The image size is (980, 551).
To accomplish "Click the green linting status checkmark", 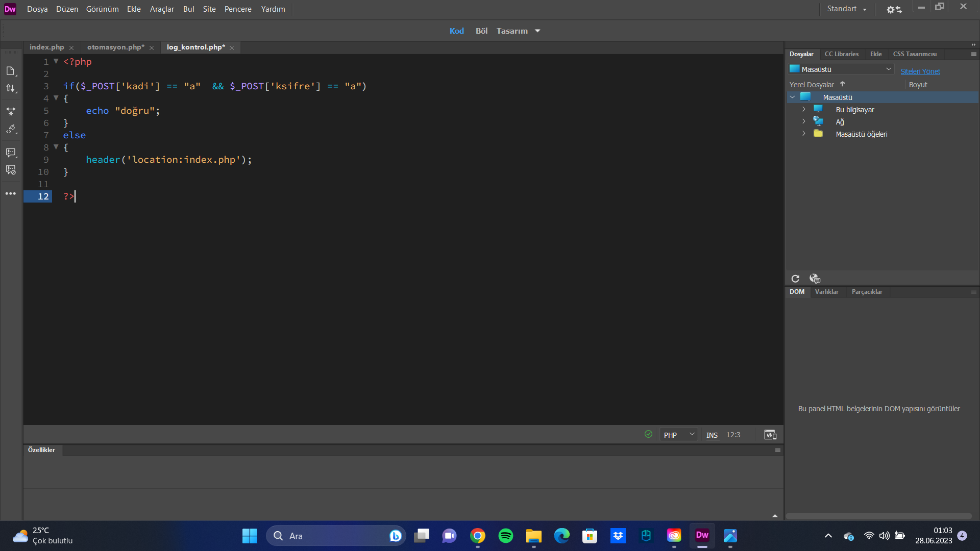I will (648, 434).
